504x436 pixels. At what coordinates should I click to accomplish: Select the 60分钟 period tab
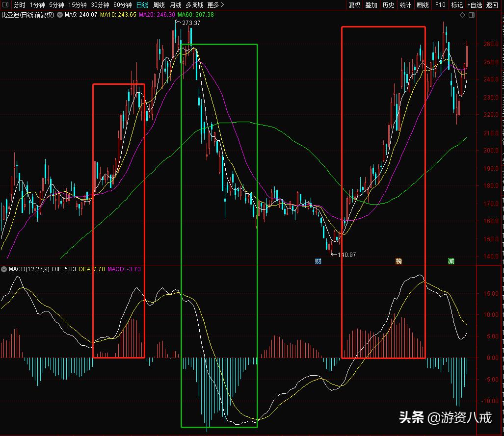coord(123,5)
